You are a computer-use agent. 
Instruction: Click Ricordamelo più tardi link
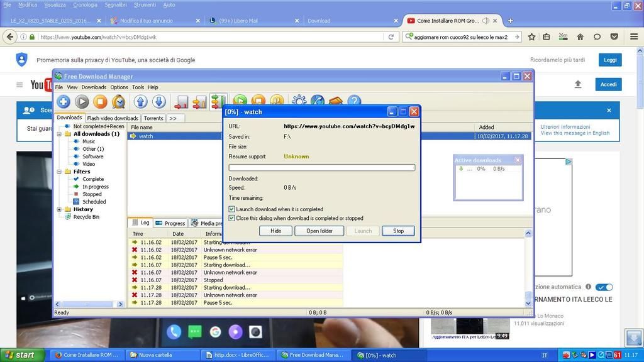point(557,60)
